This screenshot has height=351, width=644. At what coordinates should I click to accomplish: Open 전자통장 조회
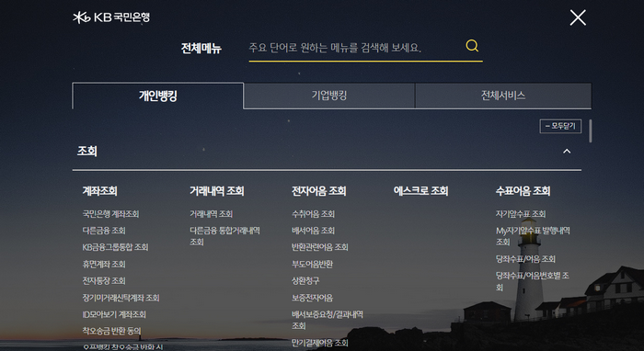coord(104,281)
